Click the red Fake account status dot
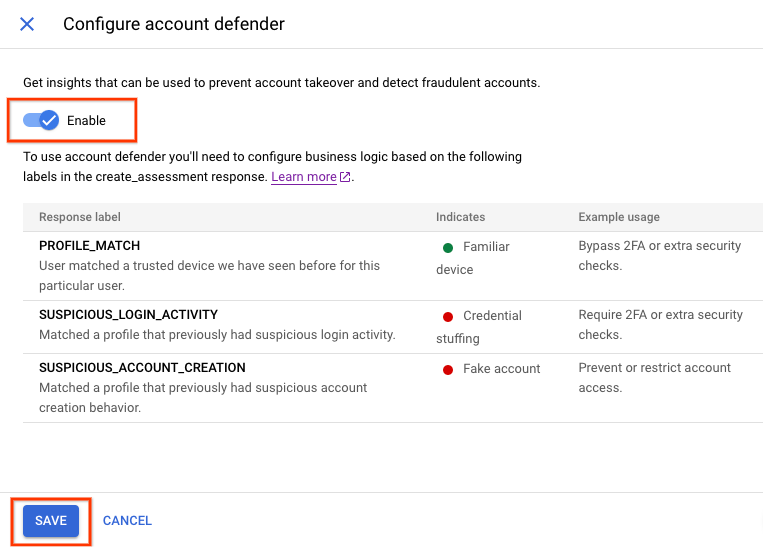763x548 pixels. (x=448, y=369)
